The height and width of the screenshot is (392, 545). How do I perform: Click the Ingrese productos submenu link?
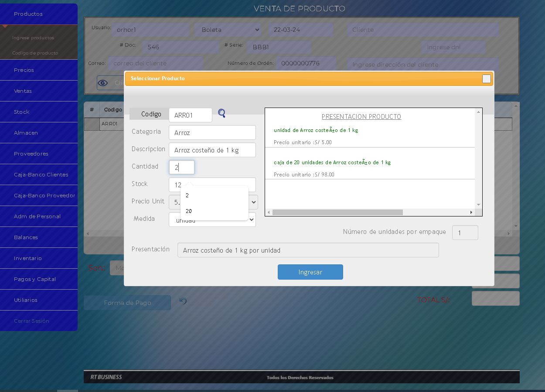click(x=33, y=38)
